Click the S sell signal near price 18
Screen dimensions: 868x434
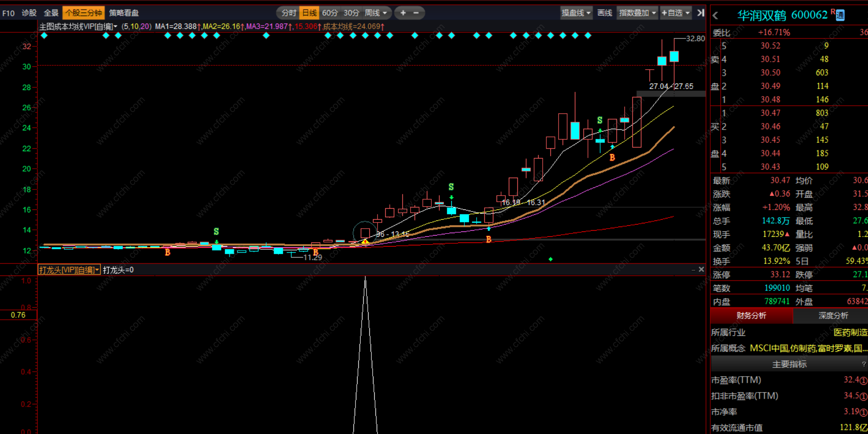pos(451,187)
